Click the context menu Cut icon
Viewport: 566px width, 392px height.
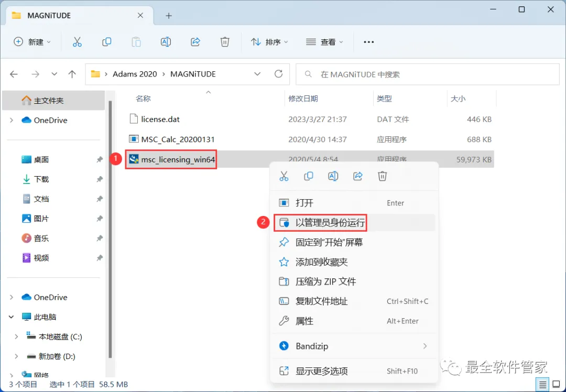point(284,176)
